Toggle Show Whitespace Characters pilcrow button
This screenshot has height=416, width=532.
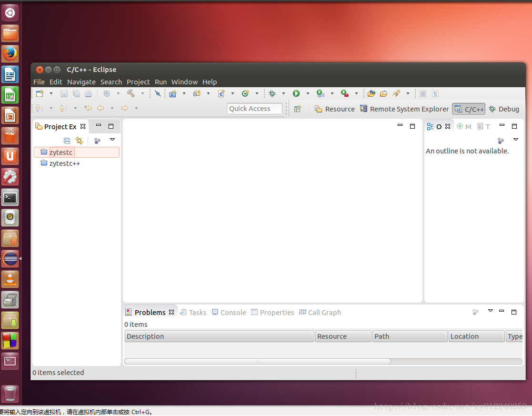click(435, 93)
